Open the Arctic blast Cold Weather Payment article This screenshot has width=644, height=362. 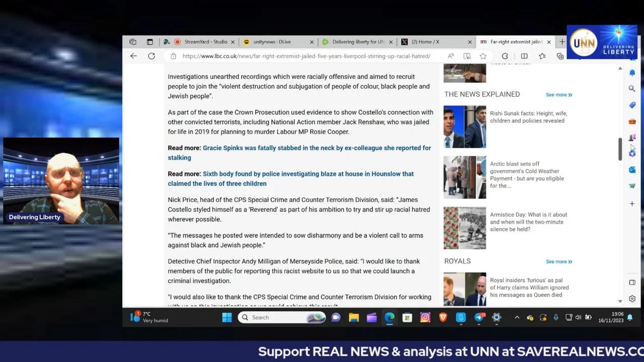[527, 174]
